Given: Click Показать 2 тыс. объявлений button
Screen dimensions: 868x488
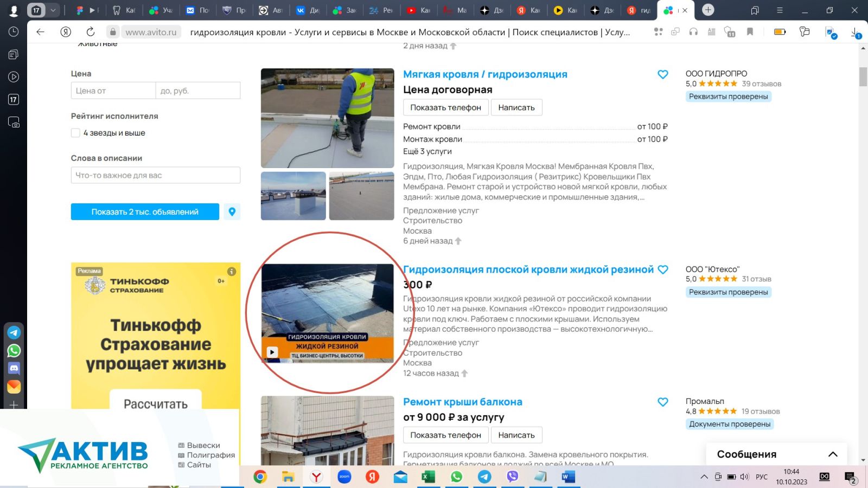Looking at the screenshot, I should point(145,211).
